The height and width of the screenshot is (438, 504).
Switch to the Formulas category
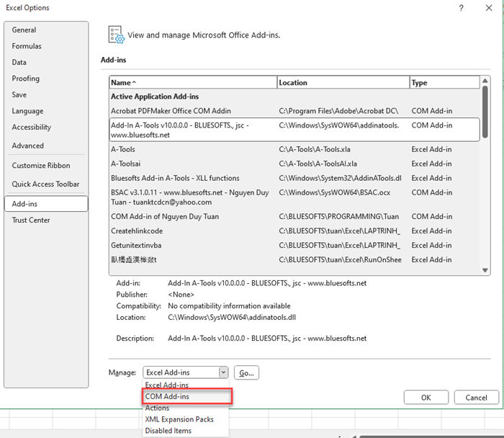[27, 46]
